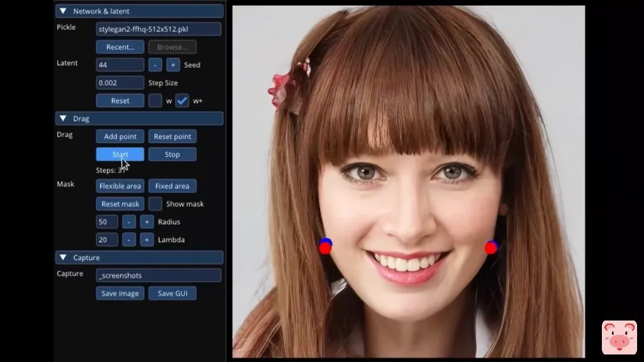Screen dimensions: 644x362
Task: Increase Lambda with plus button
Action: [147, 239]
